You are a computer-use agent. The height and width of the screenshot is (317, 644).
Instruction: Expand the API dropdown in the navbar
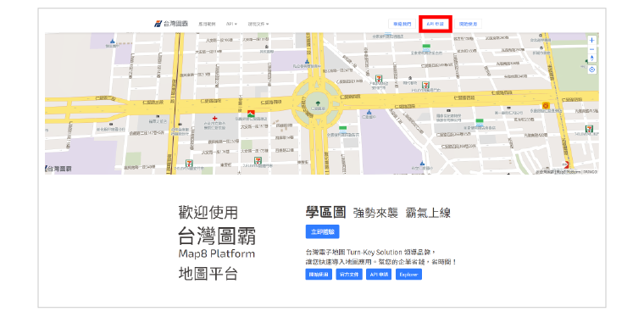pyautogui.click(x=231, y=24)
